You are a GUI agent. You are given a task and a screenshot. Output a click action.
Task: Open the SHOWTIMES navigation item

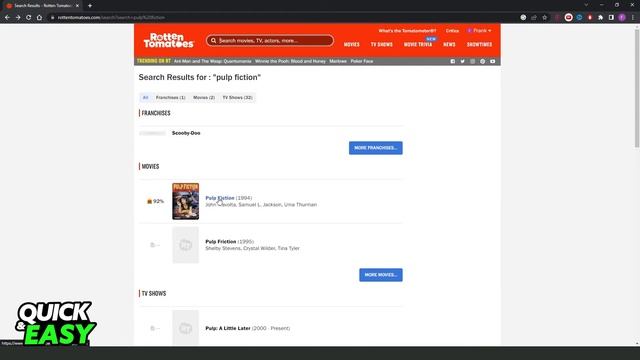[479, 44]
